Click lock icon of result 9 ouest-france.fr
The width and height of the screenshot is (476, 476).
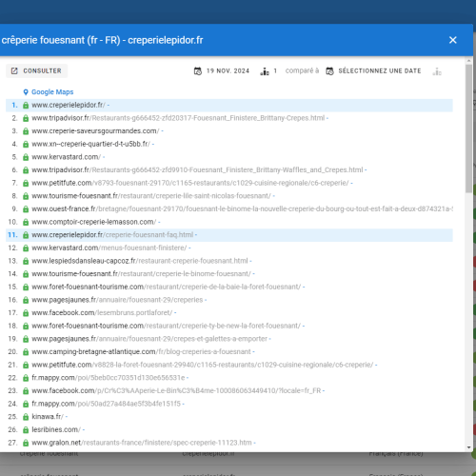[x=26, y=209]
